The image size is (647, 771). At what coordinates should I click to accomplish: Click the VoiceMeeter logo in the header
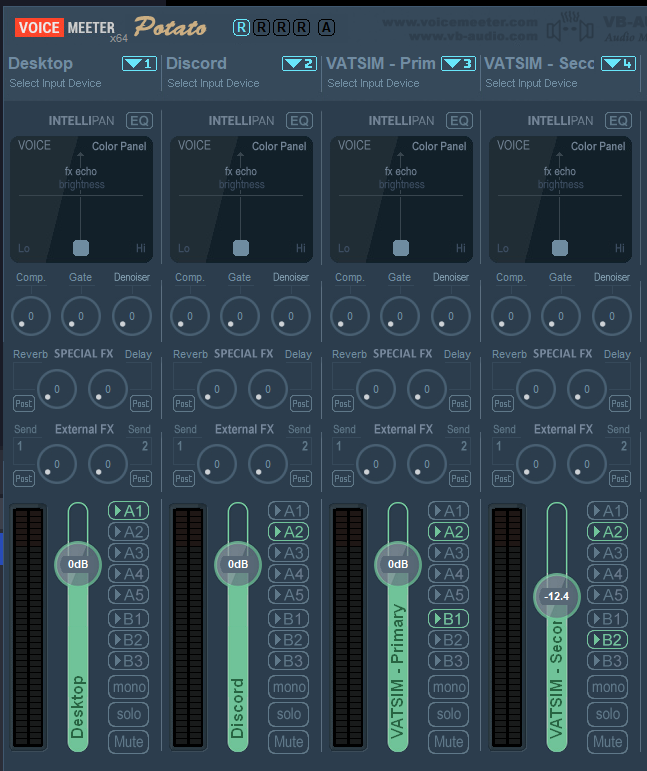[x=65, y=27]
